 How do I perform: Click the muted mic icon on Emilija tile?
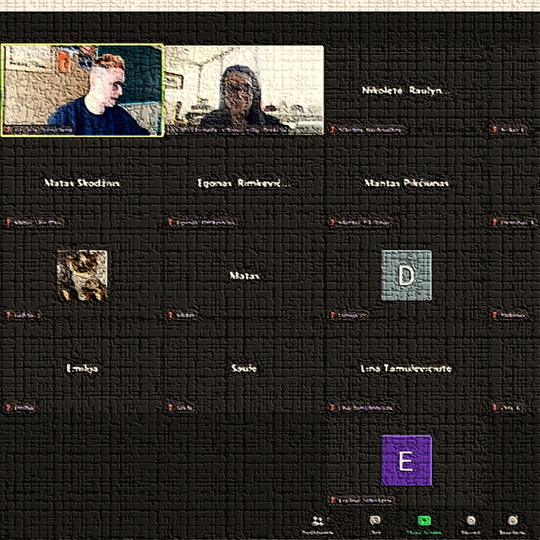coord(8,408)
